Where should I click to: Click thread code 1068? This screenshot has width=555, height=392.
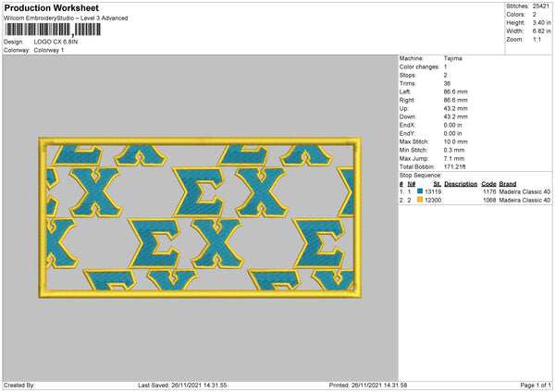coord(489,201)
